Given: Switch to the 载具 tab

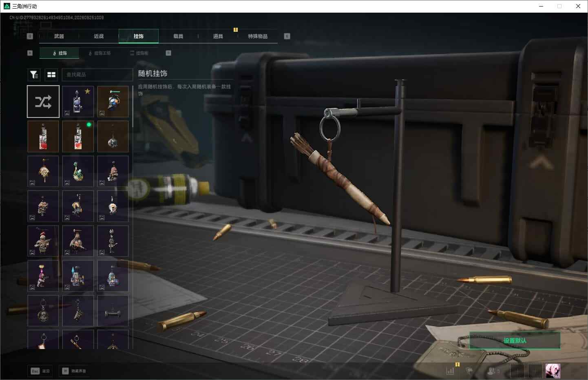Looking at the screenshot, I should [178, 36].
